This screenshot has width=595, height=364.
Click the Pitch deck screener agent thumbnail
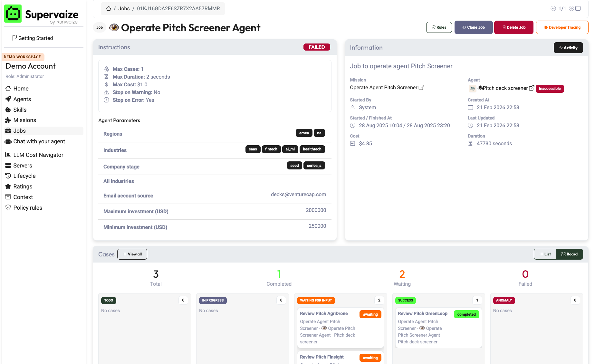[472, 88]
